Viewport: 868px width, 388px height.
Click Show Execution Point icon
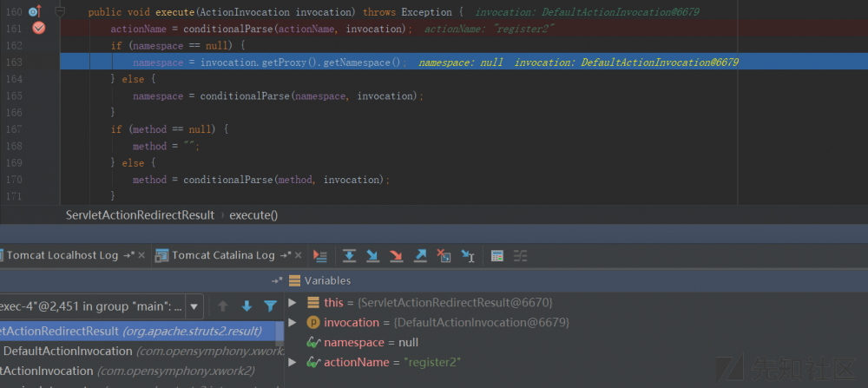click(320, 255)
